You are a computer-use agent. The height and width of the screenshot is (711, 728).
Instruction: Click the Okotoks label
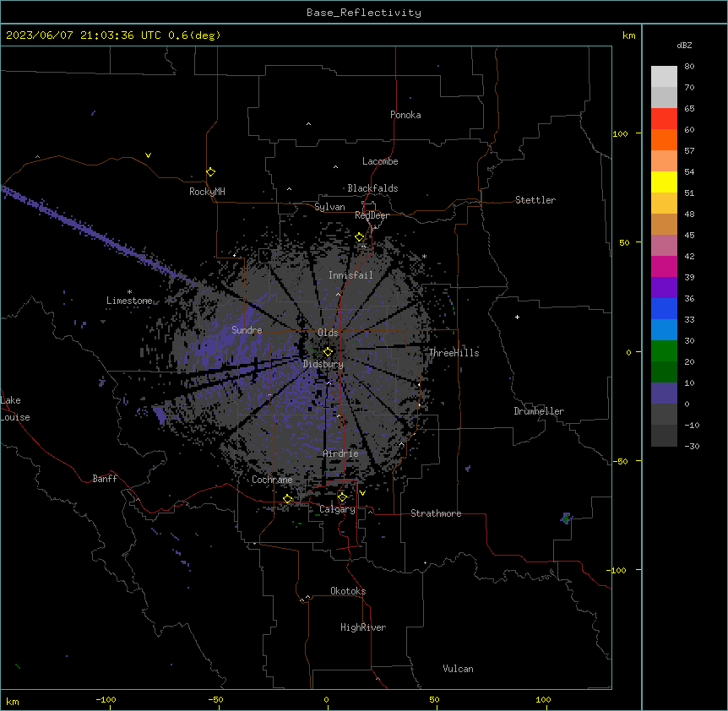click(348, 591)
